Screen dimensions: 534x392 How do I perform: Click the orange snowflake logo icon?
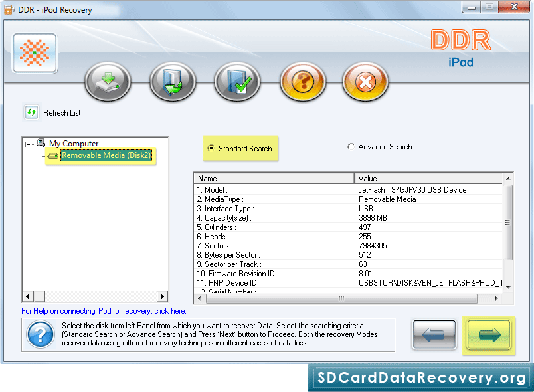tap(35, 53)
